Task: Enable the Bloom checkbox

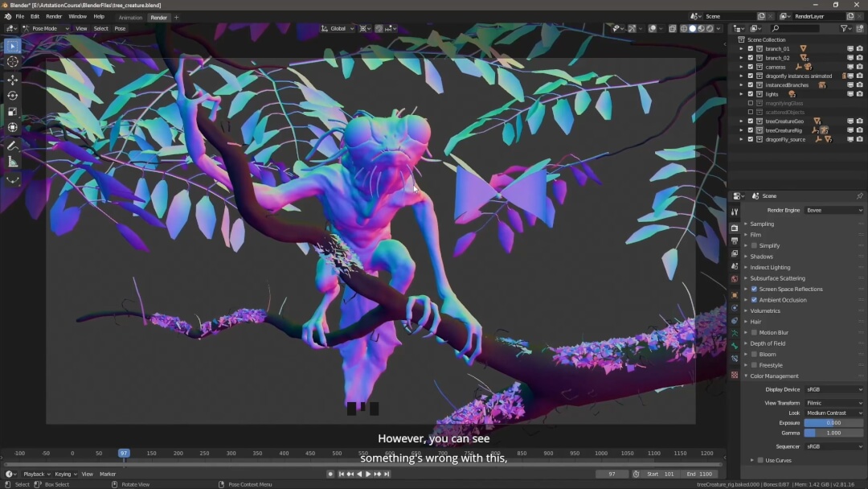Action: pos(754,355)
